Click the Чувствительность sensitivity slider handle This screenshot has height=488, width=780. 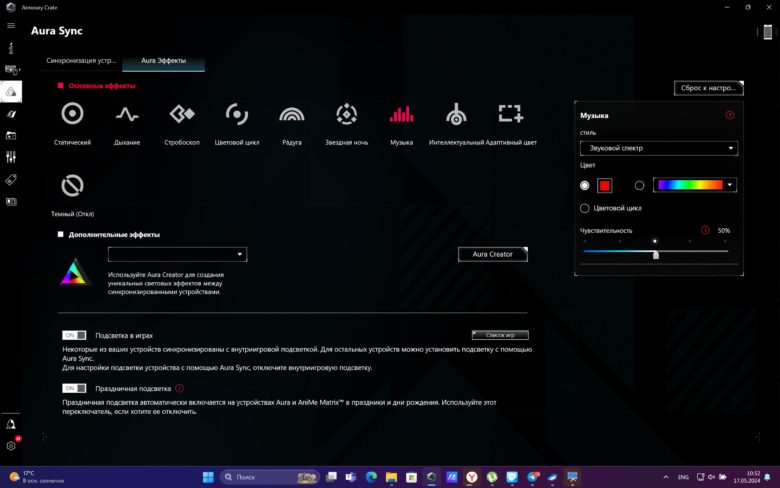[656, 255]
